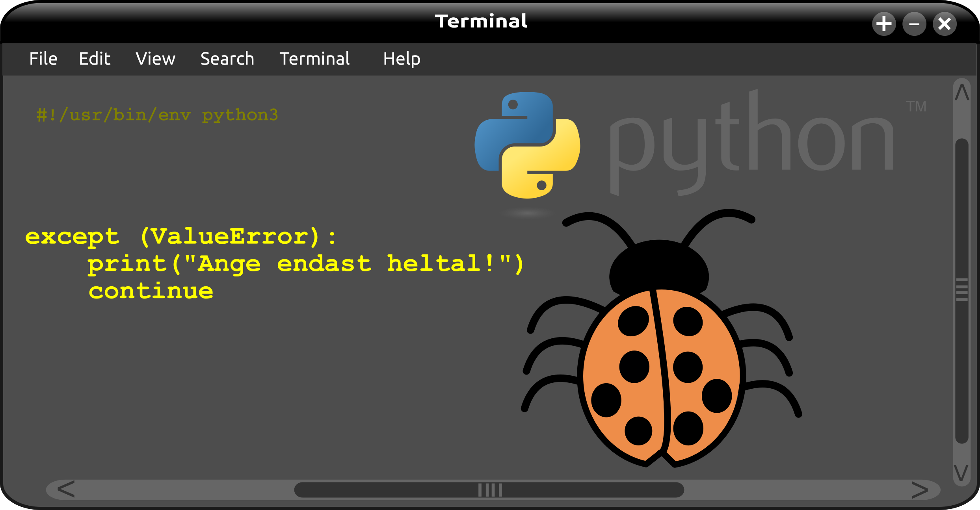Viewport: 980px width, 510px height.
Task: Open the Search menu
Action: click(x=227, y=59)
